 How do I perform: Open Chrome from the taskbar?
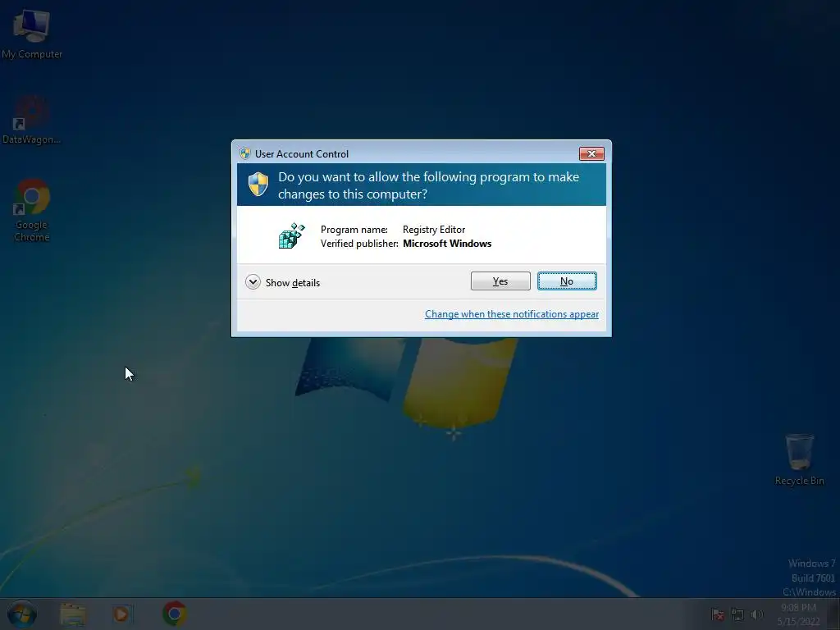pyautogui.click(x=174, y=614)
